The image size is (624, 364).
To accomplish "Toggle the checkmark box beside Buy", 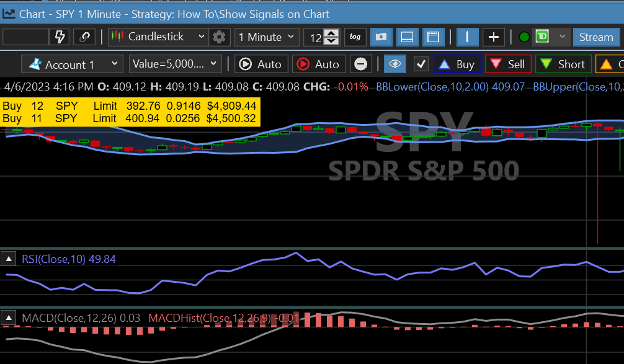I will pos(421,64).
